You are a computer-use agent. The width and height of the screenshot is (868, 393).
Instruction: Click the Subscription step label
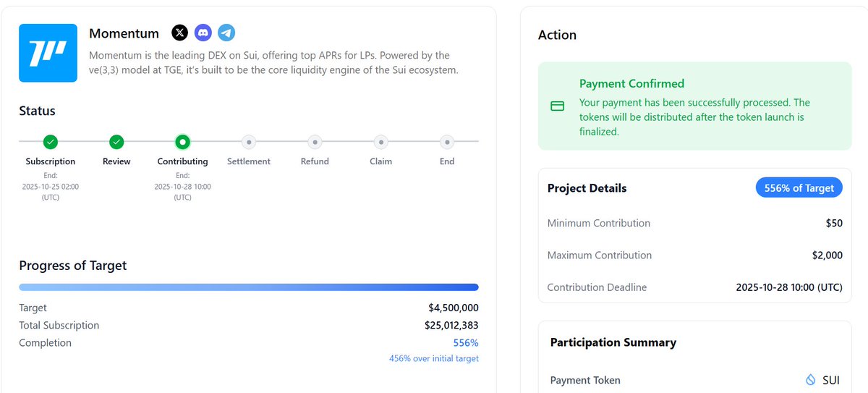click(51, 161)
